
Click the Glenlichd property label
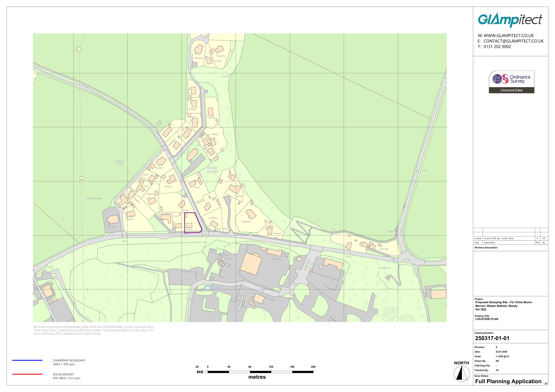coord(130,219)
